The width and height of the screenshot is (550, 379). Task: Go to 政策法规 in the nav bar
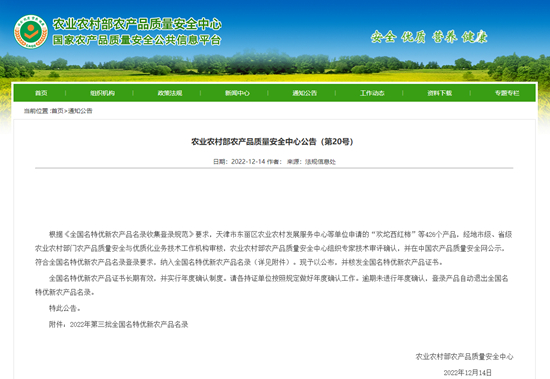tap(170, 93)
